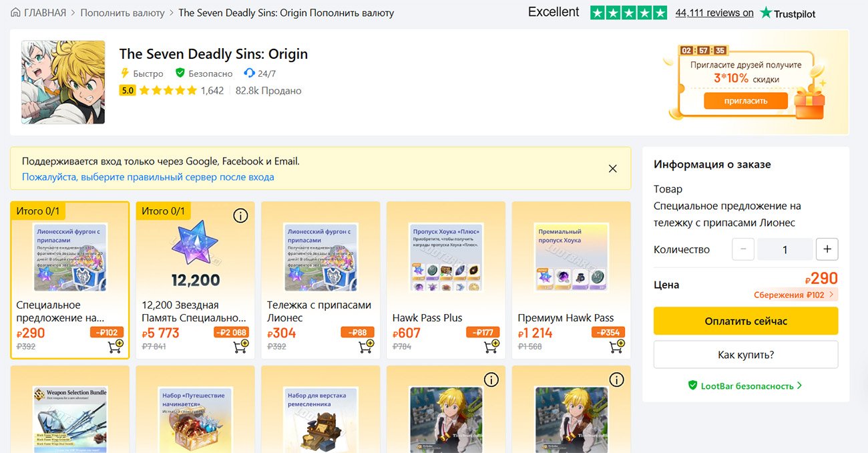Select the Специальное предложение ₽290 card
Image resolution: width=868 pixels, height=453 pixels.
tap(69, 280)
